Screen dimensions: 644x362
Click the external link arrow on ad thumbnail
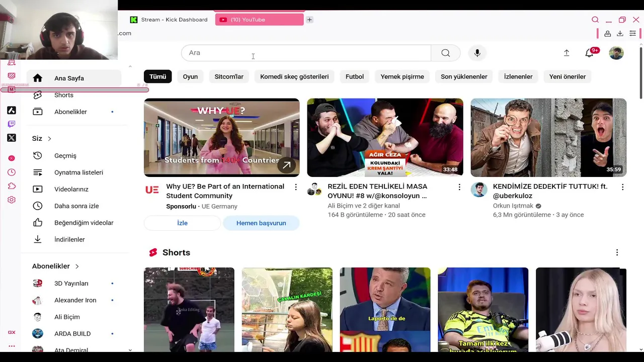coord(286,165)
